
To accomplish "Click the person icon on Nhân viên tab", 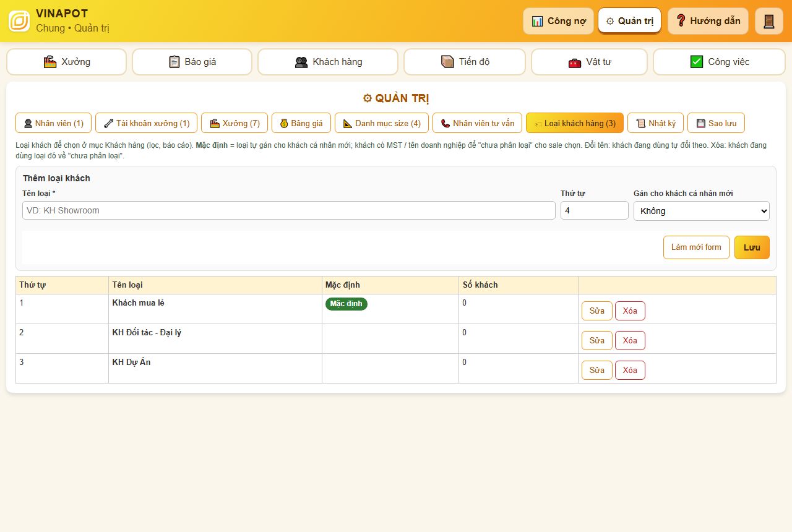I will 28,123.
